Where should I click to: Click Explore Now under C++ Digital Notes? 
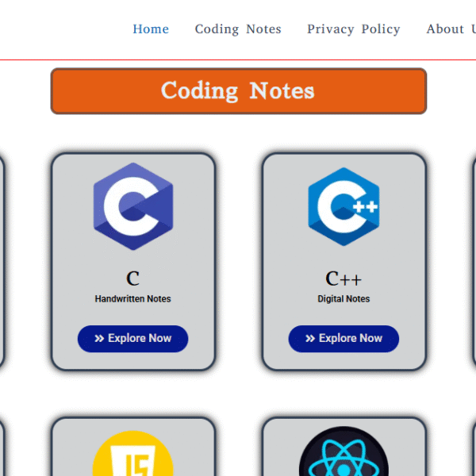(x=344, y=339)
